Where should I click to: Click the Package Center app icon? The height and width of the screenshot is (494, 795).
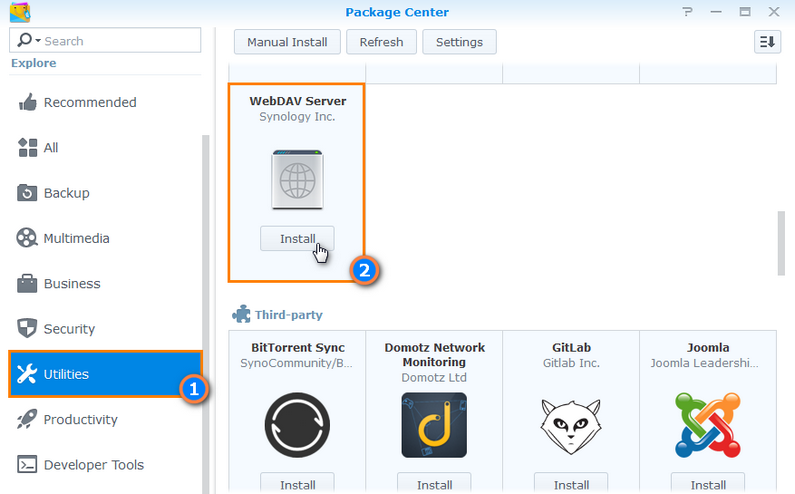(20, 12)
